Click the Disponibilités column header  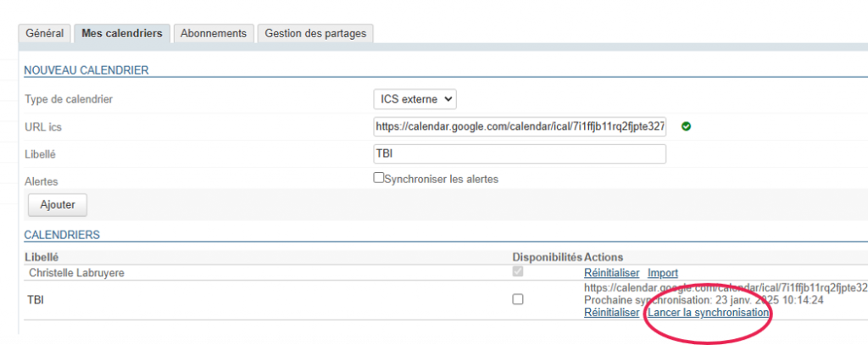547,257
